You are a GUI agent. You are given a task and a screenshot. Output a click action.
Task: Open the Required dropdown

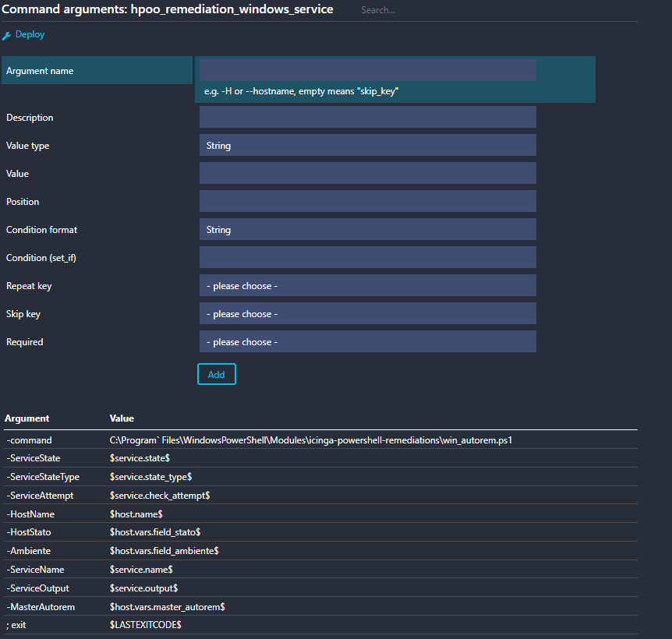click(367, 341)
